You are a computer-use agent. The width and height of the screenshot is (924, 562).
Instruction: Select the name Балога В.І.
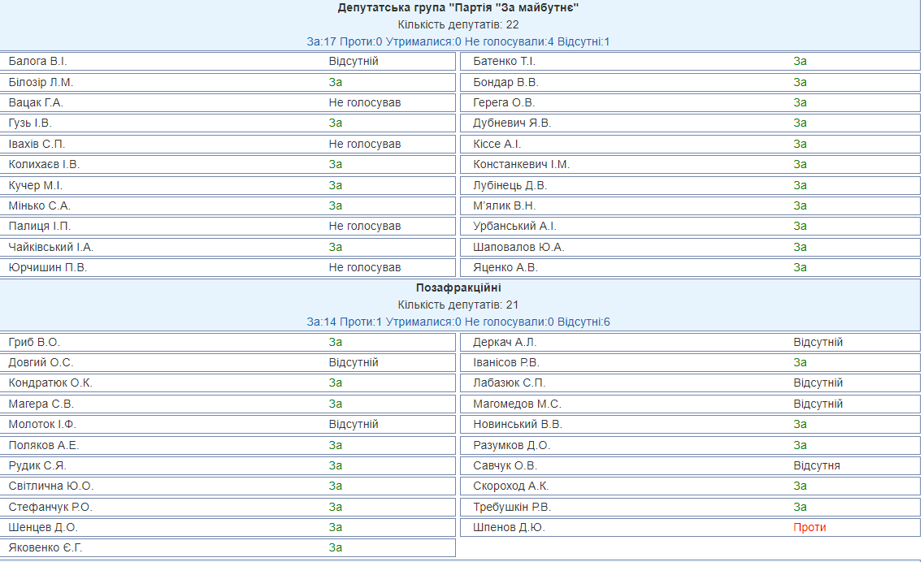37,61
